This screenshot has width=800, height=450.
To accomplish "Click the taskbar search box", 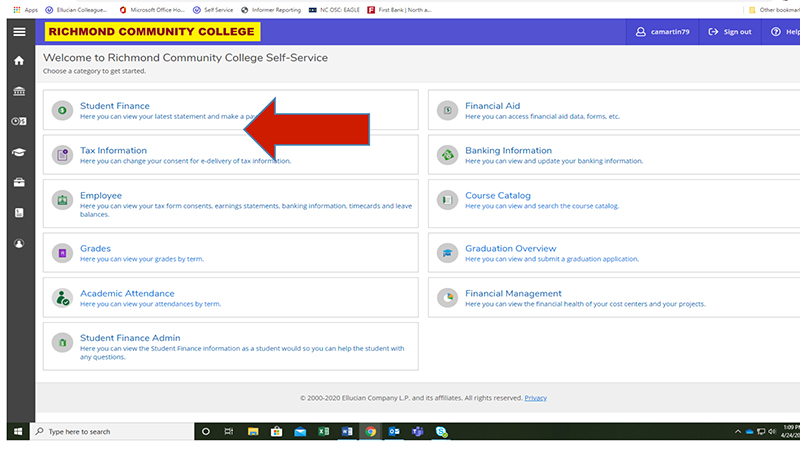I will click(x=112, y=432).
